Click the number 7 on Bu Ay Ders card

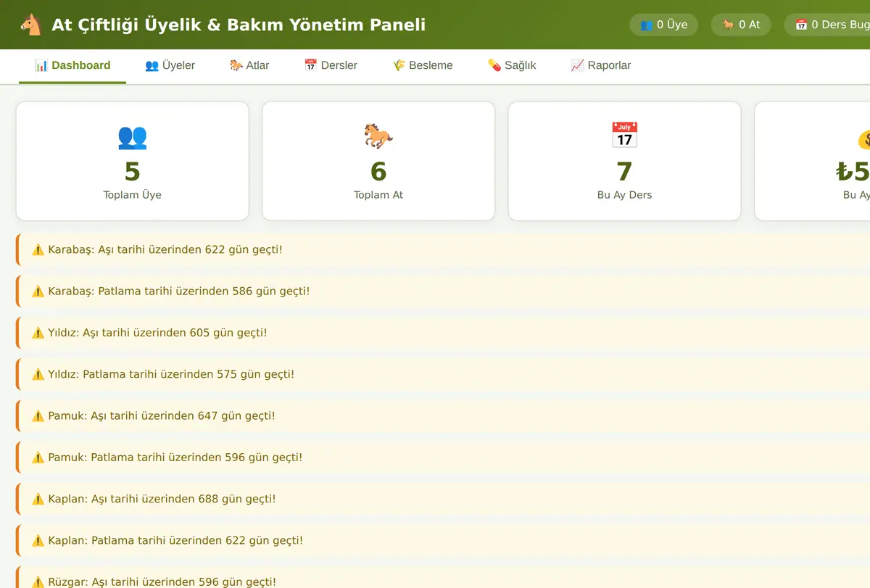tap(624, 172)
